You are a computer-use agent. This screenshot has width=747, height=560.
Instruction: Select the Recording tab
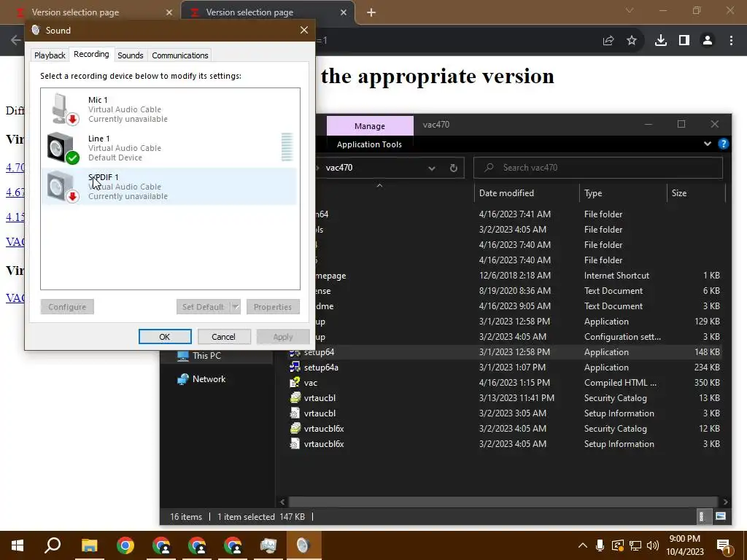coord(91,54)
